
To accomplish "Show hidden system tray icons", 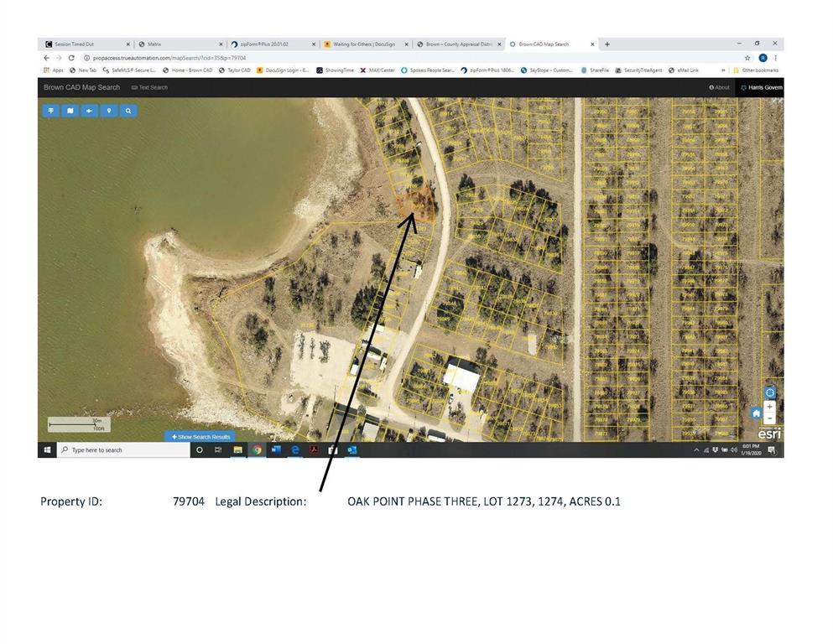I will (x=696, y=450).
